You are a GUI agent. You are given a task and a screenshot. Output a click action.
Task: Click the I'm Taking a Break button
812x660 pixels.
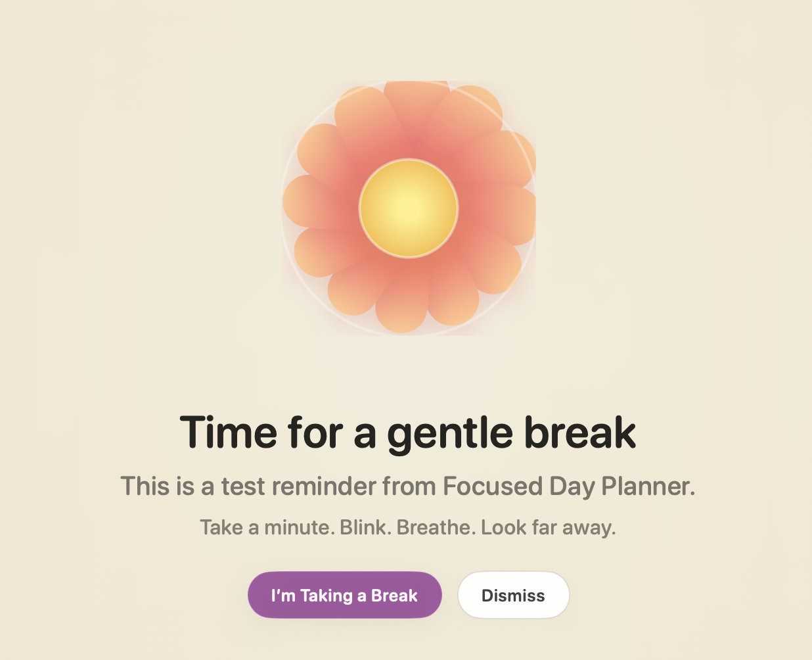[344, 595]
